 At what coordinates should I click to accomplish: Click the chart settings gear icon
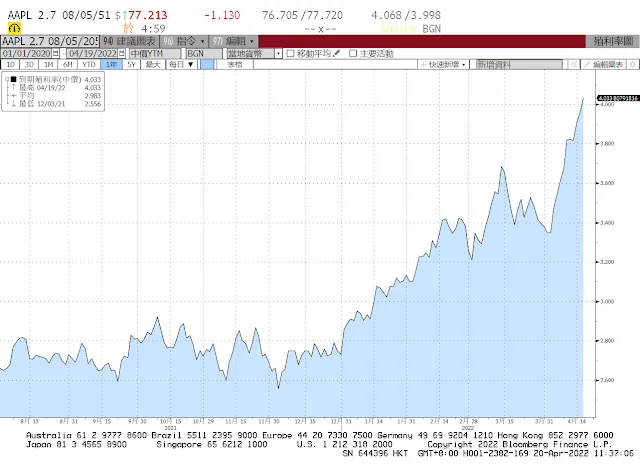[x=632, y=64]
